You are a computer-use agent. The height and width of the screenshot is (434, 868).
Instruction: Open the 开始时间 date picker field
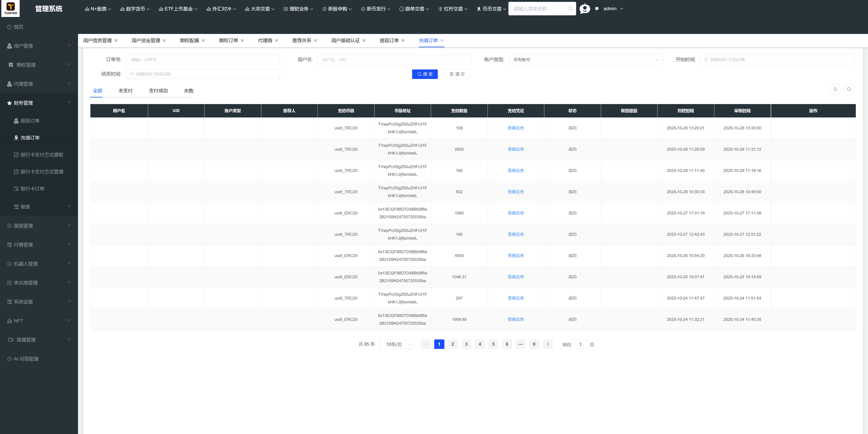pyautogui.click(x=777, y=60)
